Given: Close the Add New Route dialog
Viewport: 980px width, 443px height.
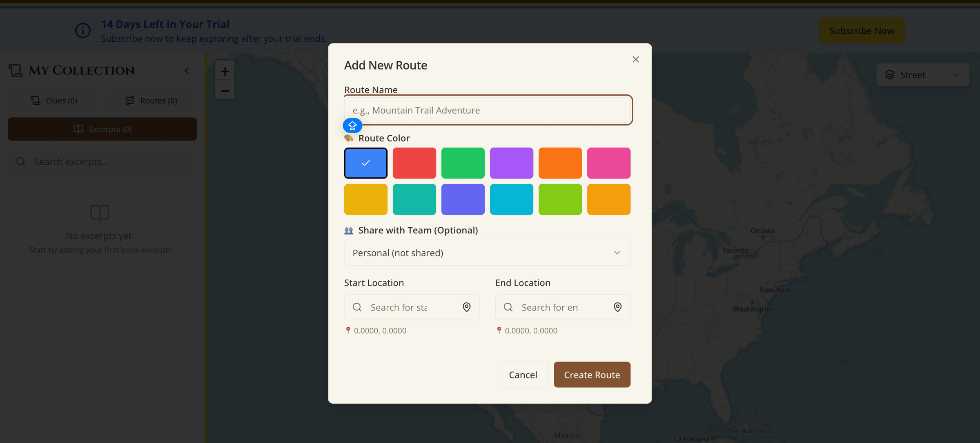Looking at the screenshot, I should point(635,59).
